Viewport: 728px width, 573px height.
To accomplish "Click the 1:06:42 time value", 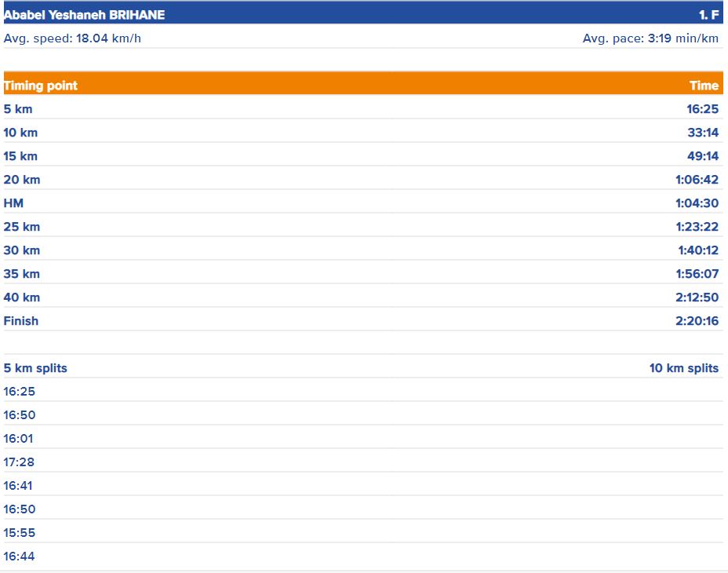I will pos(697,180).
